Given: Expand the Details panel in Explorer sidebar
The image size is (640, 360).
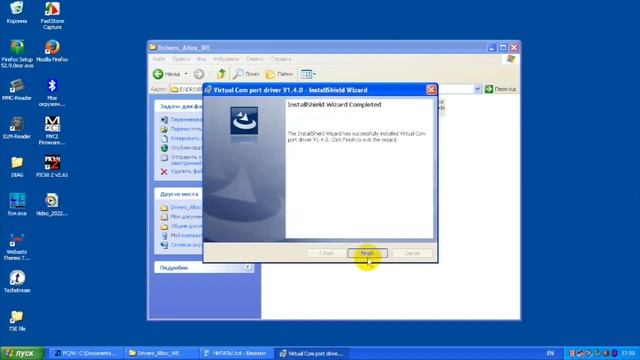Looking at the screenshot, I should 247,267.
